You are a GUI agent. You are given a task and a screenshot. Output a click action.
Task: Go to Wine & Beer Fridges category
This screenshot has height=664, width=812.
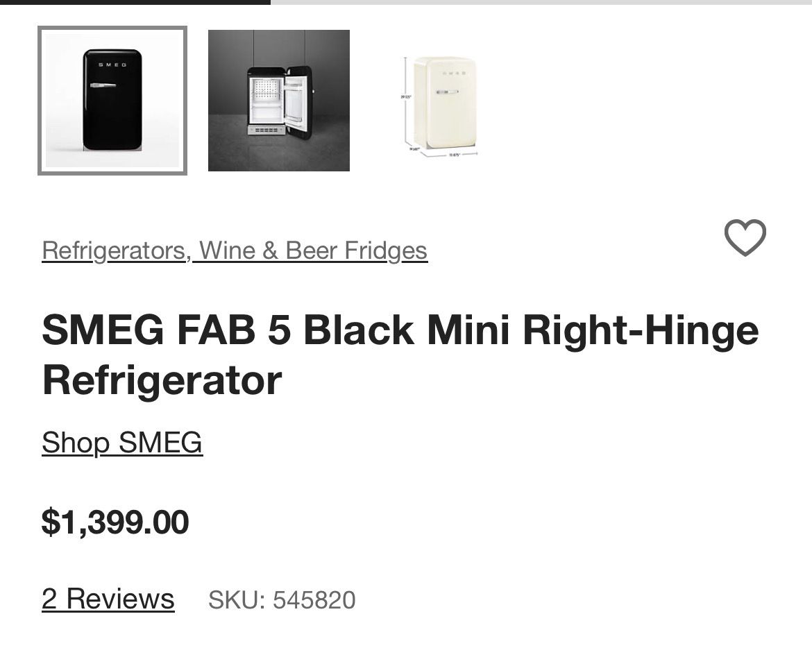coord(312,250)
